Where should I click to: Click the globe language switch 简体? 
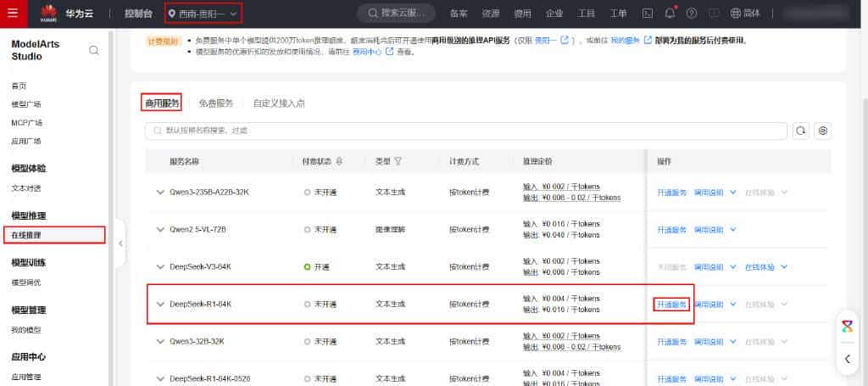746,14
